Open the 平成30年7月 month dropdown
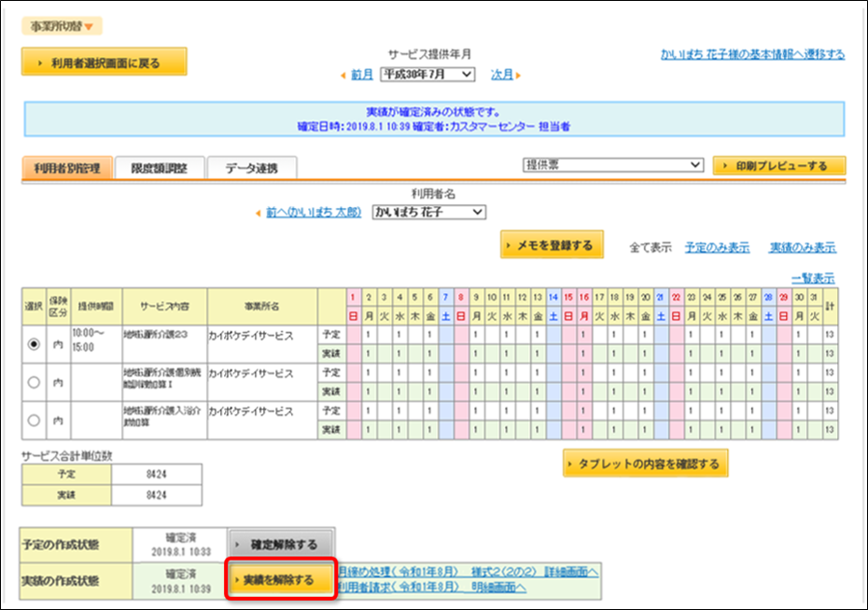Viewport: 868px width, 610px height. (x=427, y=74)
